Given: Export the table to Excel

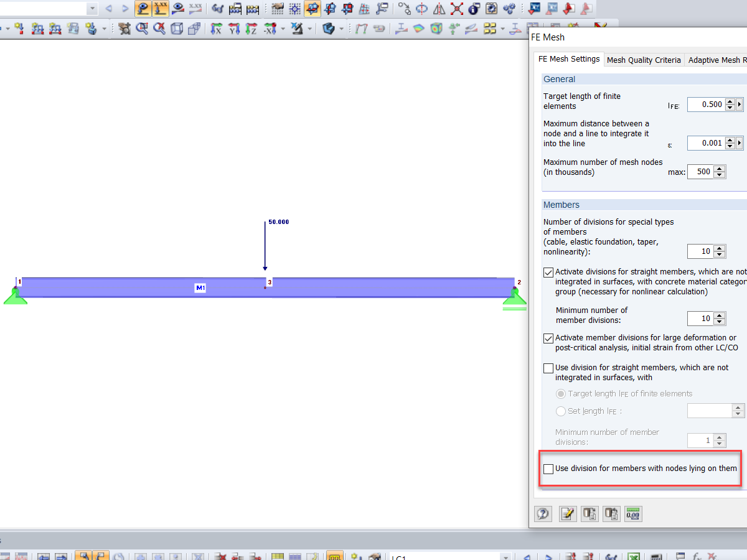Looking at the screenshot, I should click(634, 556).
